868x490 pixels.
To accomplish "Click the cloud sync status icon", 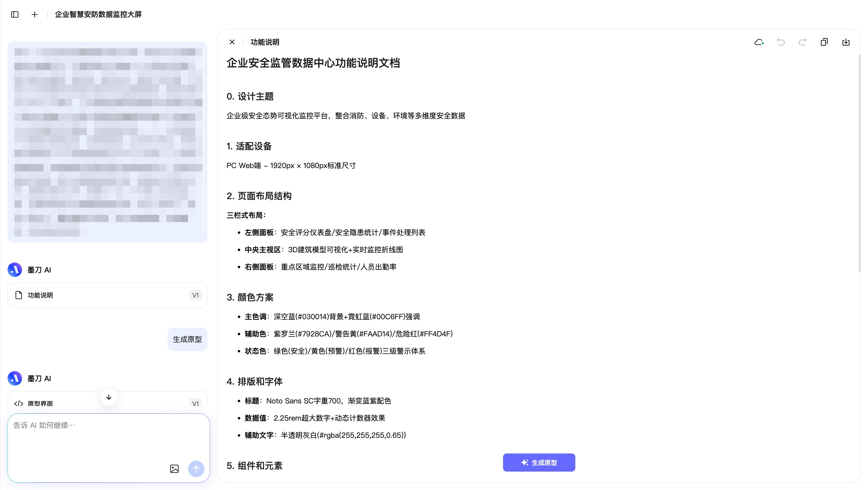I will [x=759, y=42].
